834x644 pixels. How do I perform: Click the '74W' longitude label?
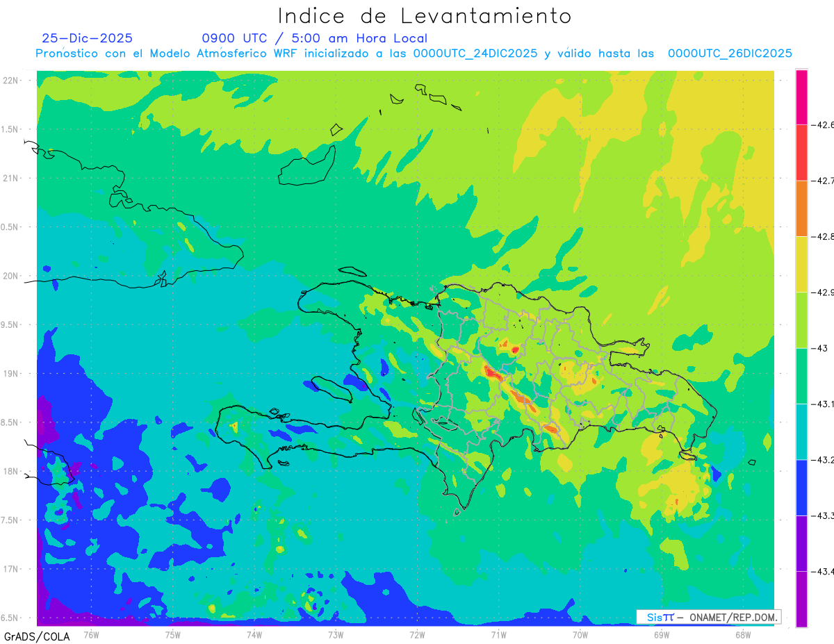click(x=254, y=634)
